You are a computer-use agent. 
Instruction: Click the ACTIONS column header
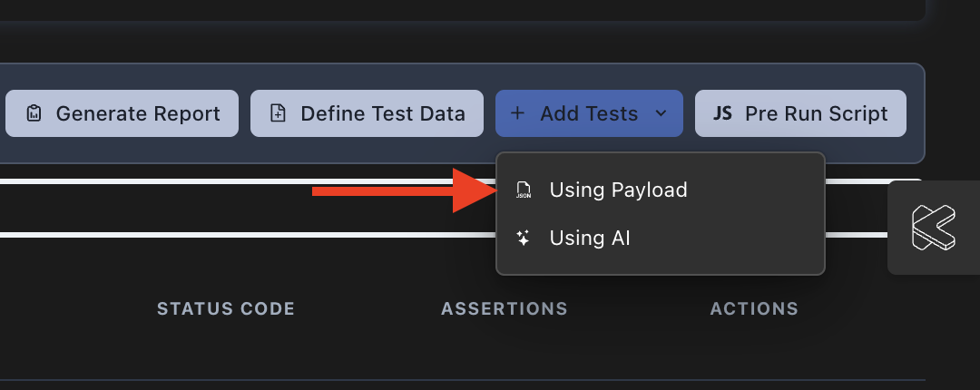[x=754, y=309]
